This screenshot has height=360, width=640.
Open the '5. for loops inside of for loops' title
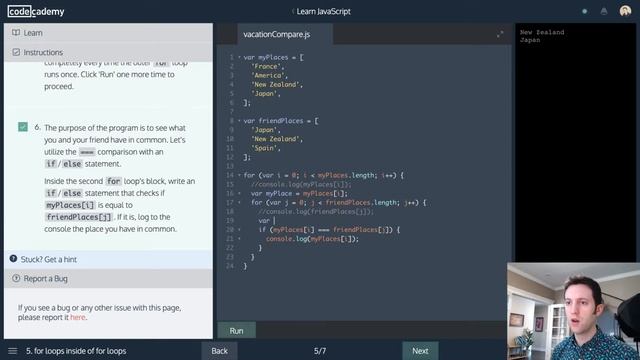[x=76, y=351]
